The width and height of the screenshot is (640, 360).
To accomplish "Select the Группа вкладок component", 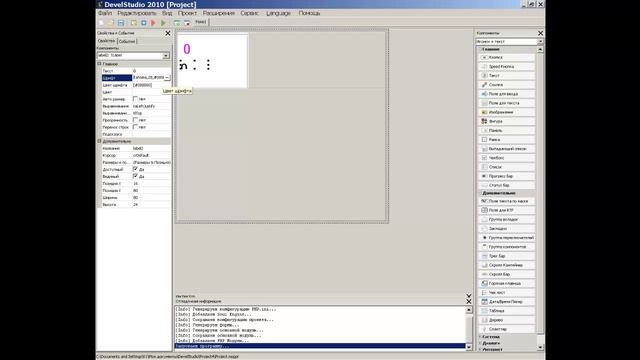I will pos(507,220).
